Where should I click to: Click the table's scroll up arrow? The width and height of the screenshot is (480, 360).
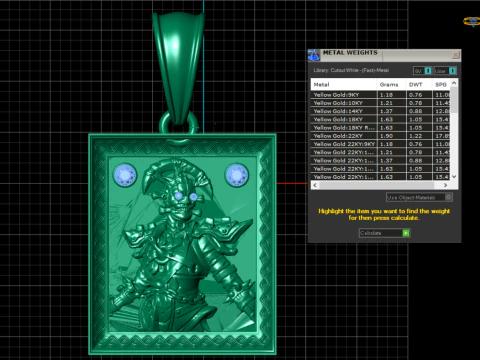[454, 83]
